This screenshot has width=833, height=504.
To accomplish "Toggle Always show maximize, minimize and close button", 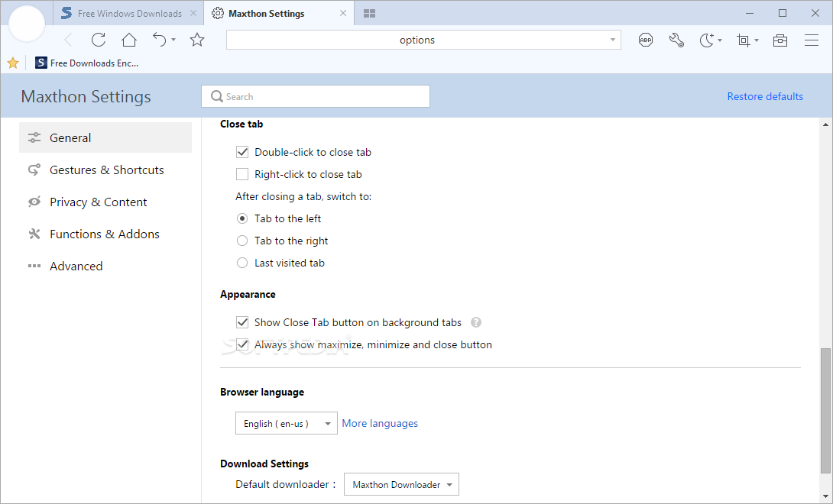I will 242,344.
